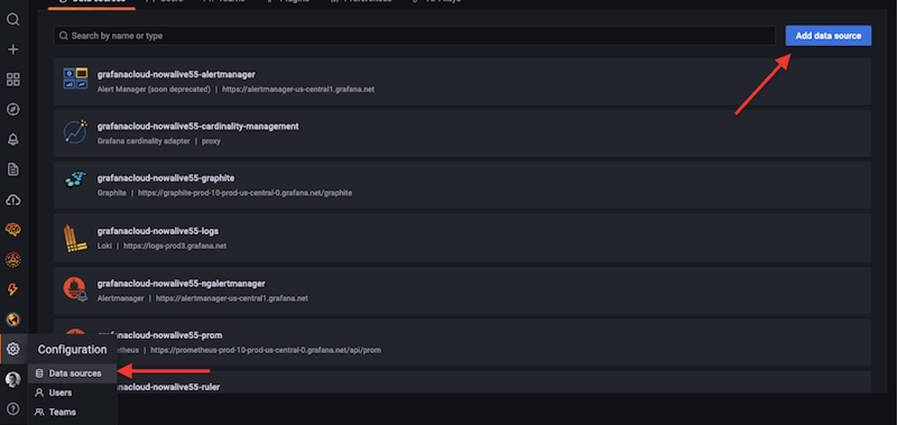Click the Loki logs data source logo

[75, 238]
